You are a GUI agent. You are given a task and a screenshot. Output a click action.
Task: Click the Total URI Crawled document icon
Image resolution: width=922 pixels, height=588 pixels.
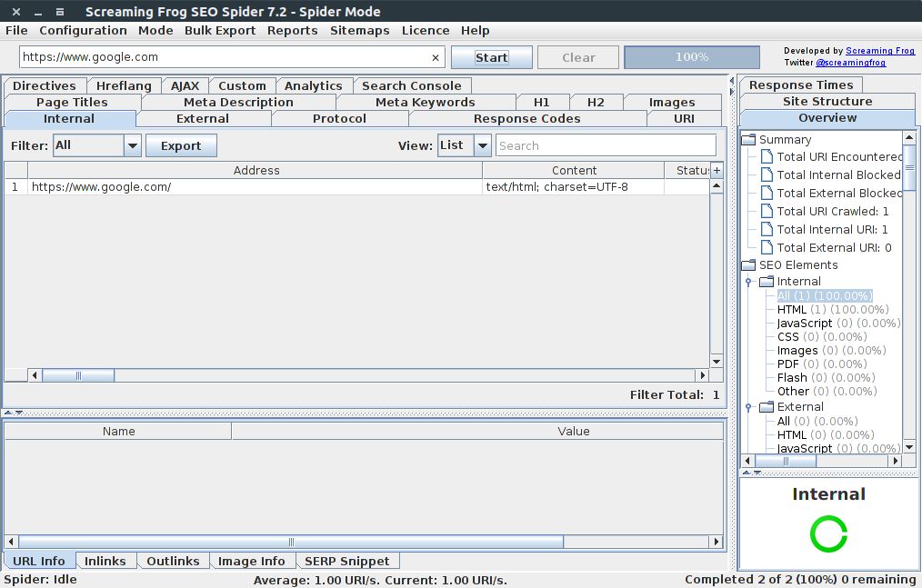click(767, 211)
